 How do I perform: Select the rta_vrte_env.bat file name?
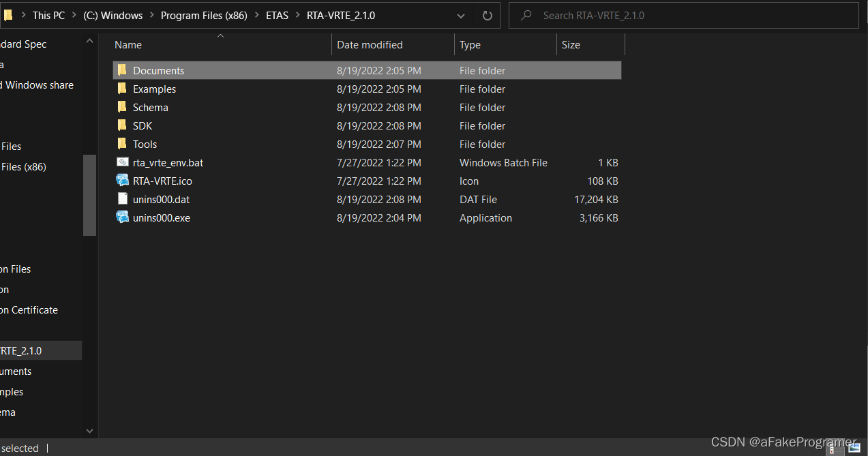click(168, 162)
